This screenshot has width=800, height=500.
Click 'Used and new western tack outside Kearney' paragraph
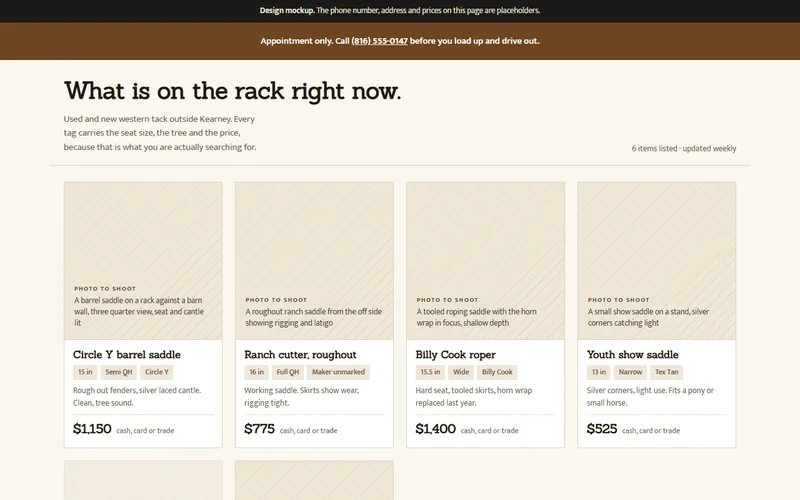click(160, 133)
